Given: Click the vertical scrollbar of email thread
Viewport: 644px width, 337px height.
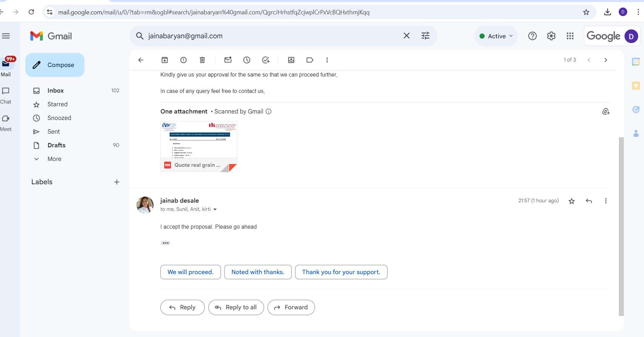Looking at the screenshot, I should click(x=621, y=226).
